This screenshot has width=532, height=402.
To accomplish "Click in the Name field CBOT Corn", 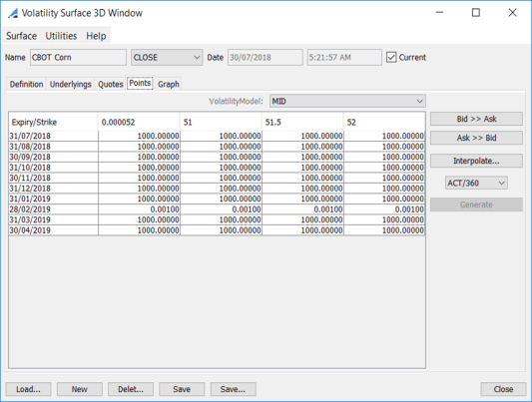I will [x=78, y=57].
